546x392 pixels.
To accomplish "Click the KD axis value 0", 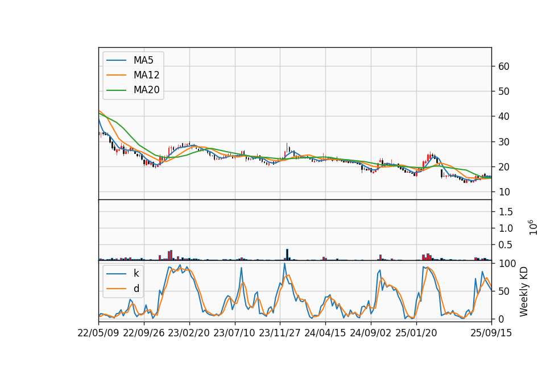I will [x=501, y=319].
